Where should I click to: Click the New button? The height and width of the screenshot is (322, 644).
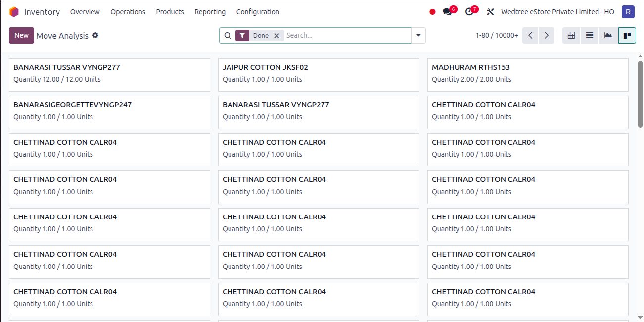point(21,35)
